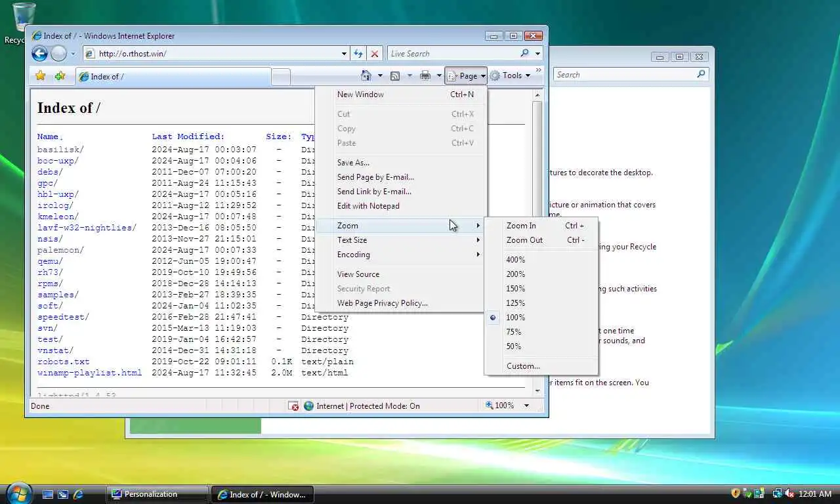
Task: Switch to Personalization taskbar button
Action: click(x=157, y=494)
